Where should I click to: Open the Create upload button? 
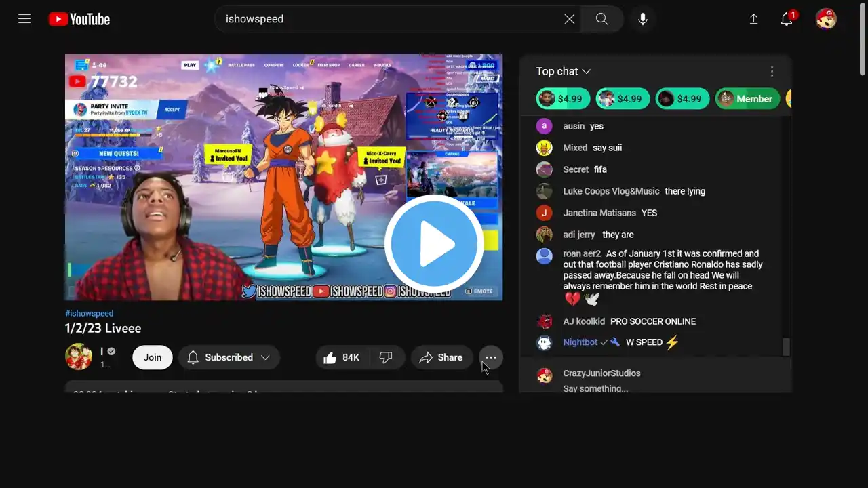tap(753, 19)
